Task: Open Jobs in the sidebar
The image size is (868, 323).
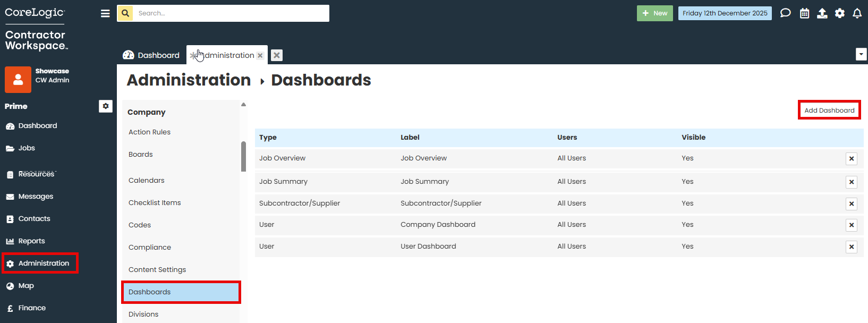Action: [27, 148]
